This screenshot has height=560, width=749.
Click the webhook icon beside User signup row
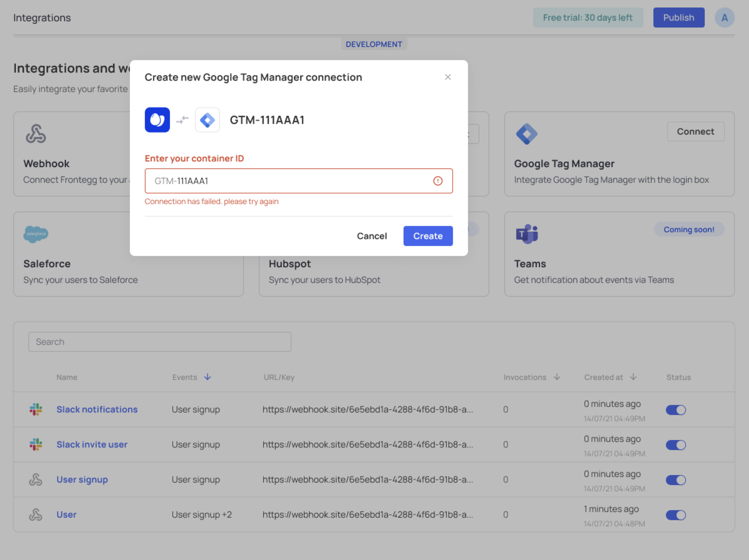point(36,479)
